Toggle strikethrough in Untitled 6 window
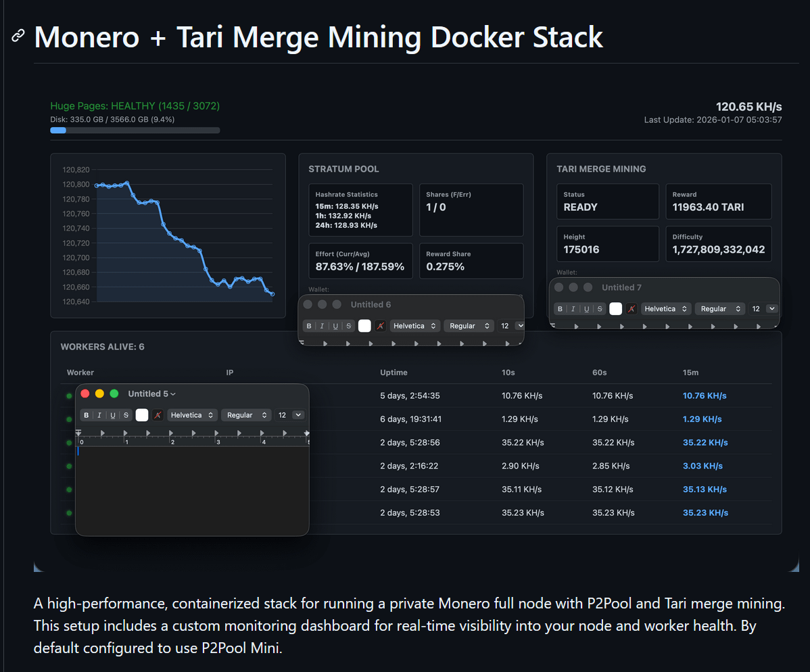810x672 pixels. 349,326
